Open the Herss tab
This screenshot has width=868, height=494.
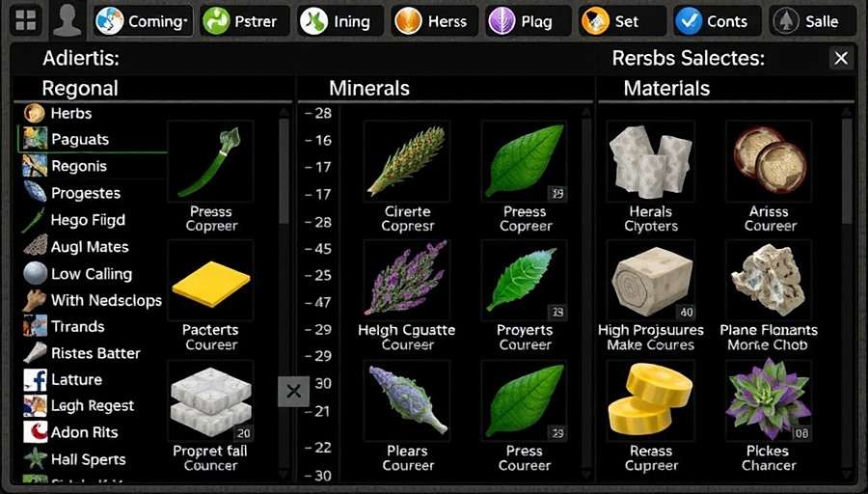tap(435, 21)
